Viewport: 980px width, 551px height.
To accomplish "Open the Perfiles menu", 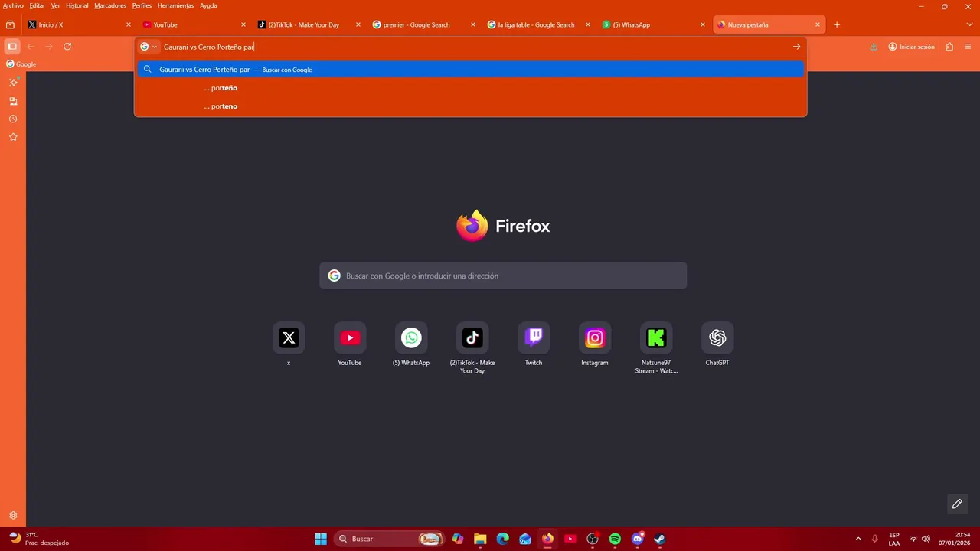I will (142, 5).
